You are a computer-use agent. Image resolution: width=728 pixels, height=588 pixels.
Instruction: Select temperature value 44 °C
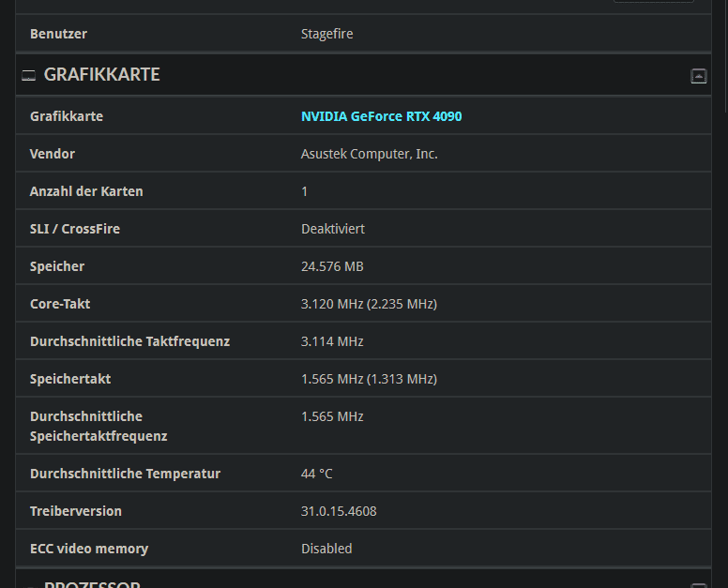[317, 474]
